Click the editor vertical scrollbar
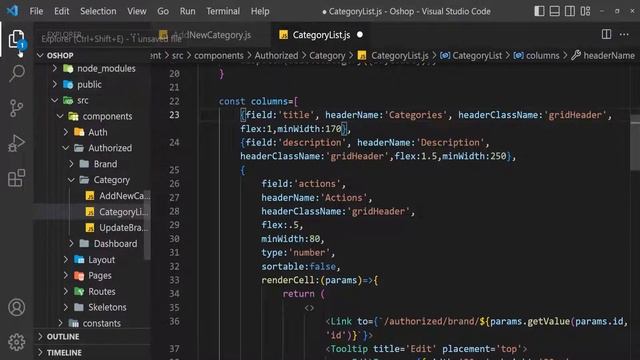 (x=635, y=143)
